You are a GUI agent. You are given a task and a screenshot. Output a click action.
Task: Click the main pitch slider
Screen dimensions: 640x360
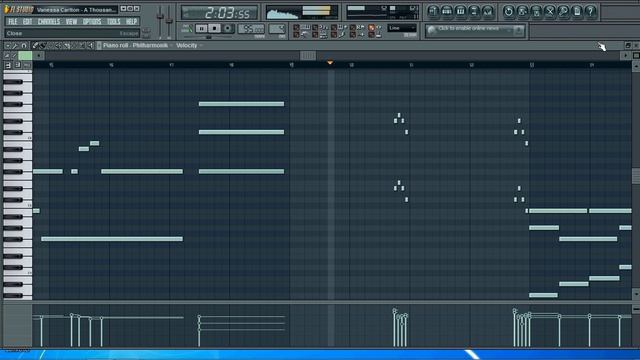[169, 20]
